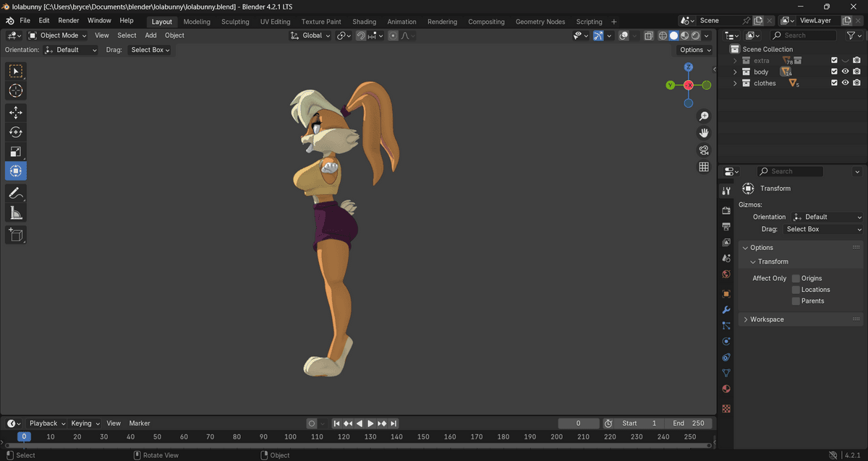Hide the body collection with eye icon
This screenshot has height=461, width=868.
tap(845, 72)
